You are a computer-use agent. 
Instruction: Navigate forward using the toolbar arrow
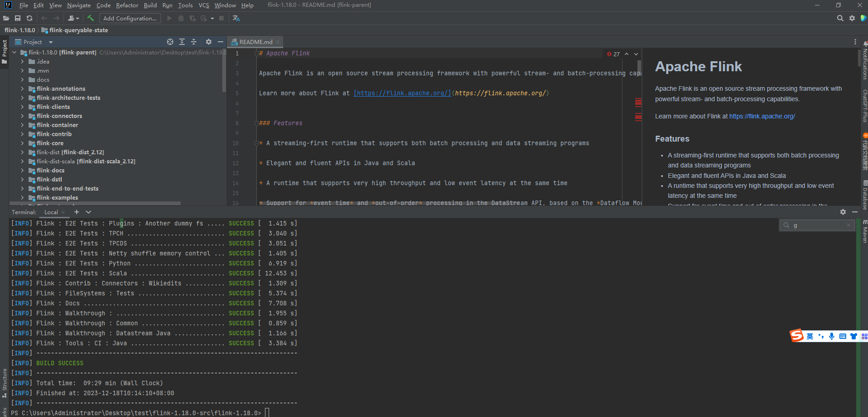[56, 18]
